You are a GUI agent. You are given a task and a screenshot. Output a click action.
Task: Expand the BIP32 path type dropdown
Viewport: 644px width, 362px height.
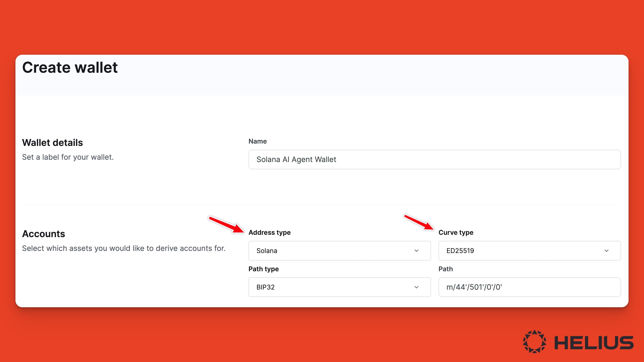tap(339, 287)
